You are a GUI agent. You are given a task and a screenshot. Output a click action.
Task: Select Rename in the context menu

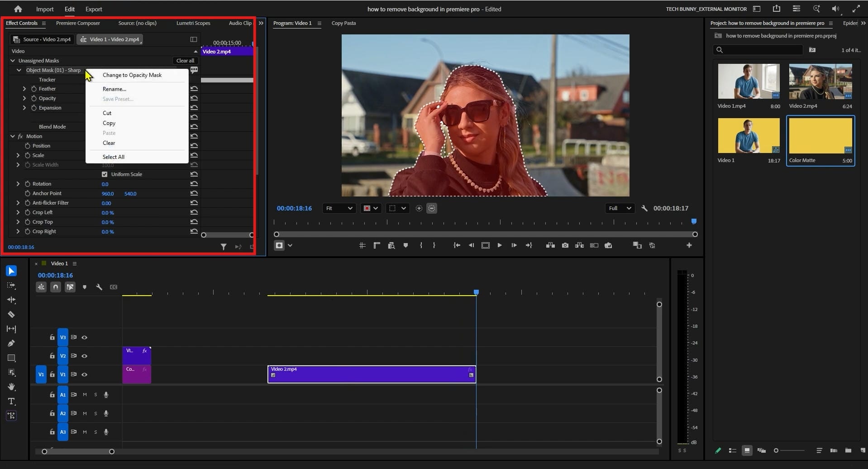click(x=114, y=89)
